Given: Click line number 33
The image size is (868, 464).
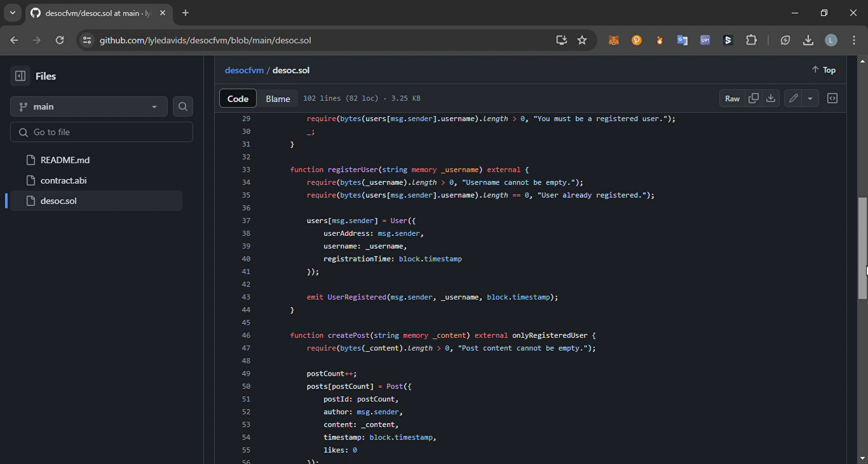Looking at the screenshot, I should pyautogui.click(x=246, y=170).
